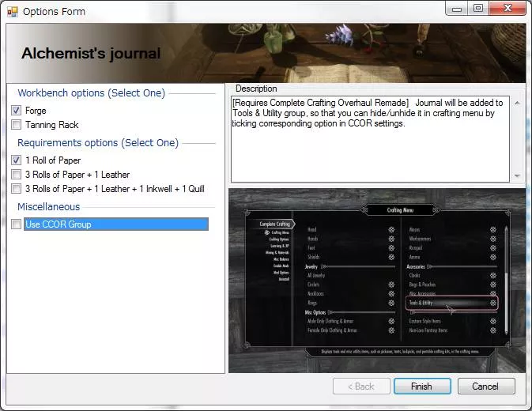The height and width of the screenshot is (411, 532).
Task: Click the Forge label text
Action: (36, 111)
